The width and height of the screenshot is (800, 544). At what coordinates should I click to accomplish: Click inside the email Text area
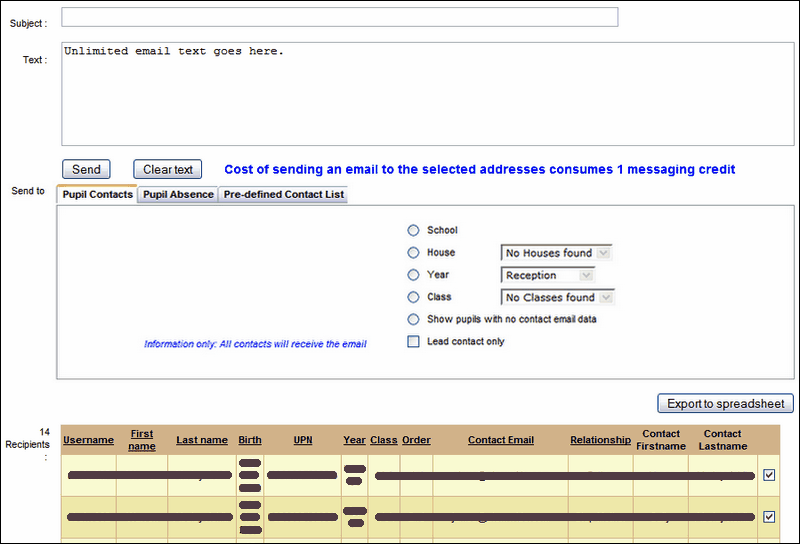[x=428, y=94]
